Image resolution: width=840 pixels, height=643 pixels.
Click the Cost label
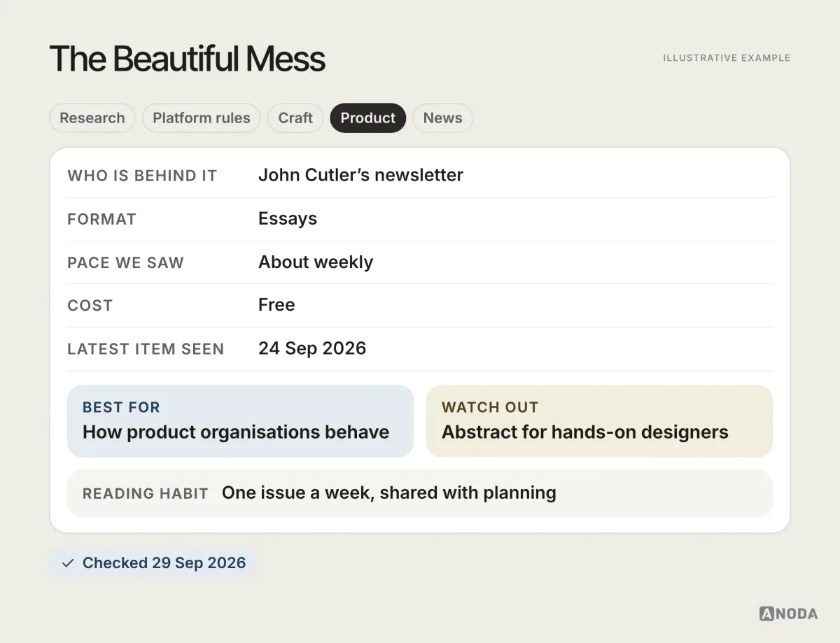click(x=90, y=306)
